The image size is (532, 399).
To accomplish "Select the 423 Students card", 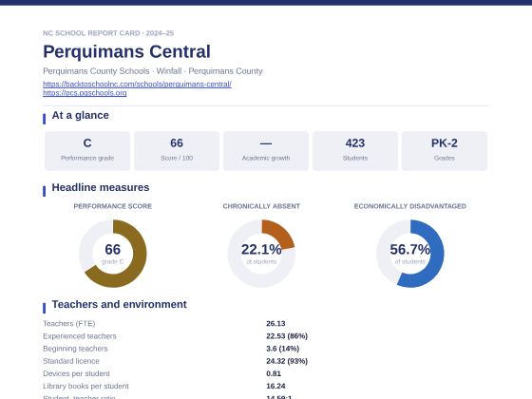I will pyautogui.click(x=355, y=151).
